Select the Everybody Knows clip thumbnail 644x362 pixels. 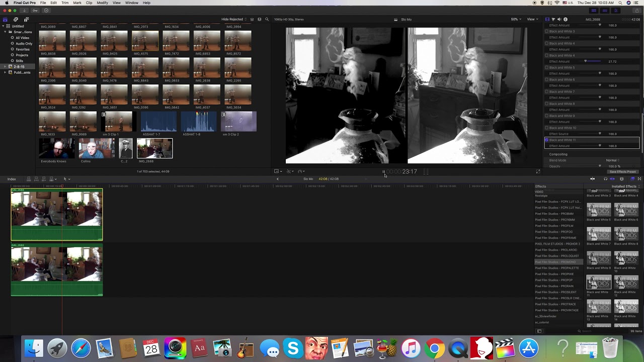tap(57, 148)
